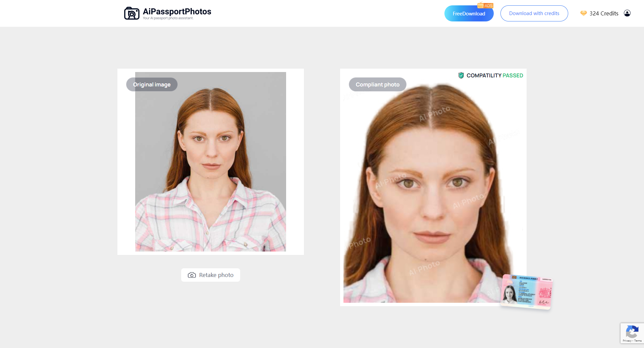
Task: Click the gold diamond credits icon
Action: [583, 13]
